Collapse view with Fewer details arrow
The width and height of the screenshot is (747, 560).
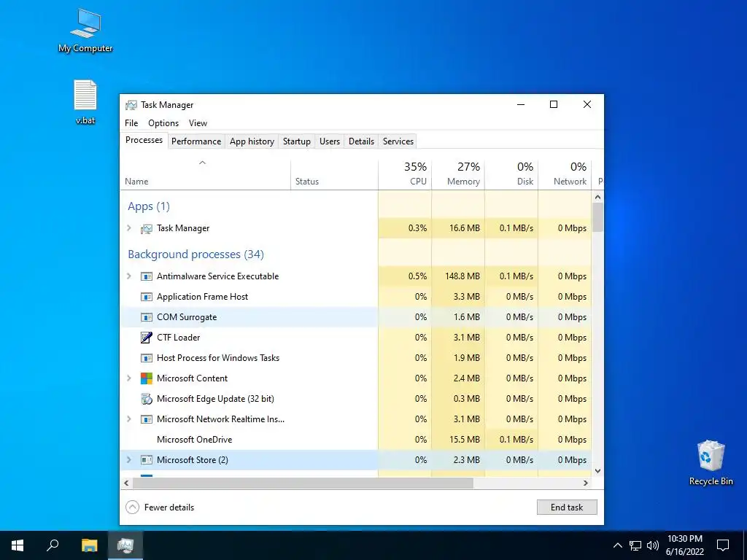pyautogui.click(x=133, y=507)
